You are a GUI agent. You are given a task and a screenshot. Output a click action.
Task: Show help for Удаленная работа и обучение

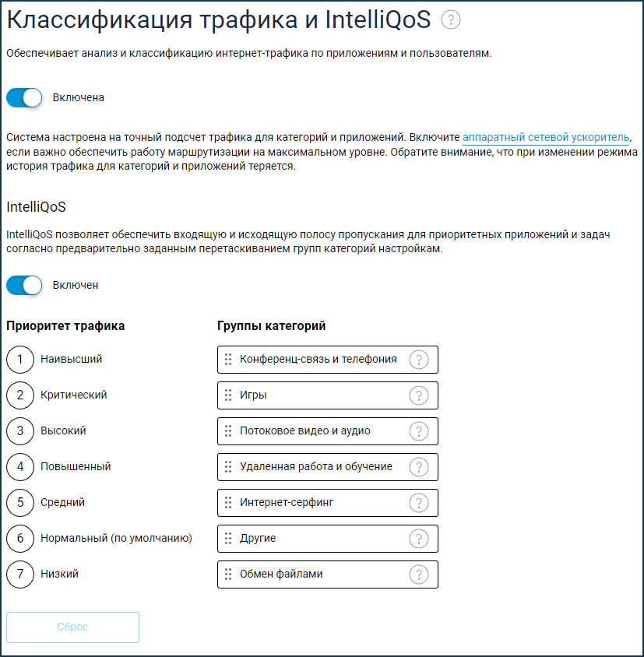pyautogui.click(x=419, y=467)
